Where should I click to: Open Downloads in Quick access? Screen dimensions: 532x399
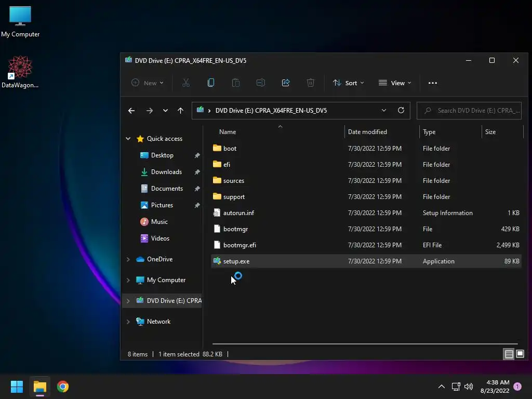pyautogui.click(x=166, y=171)
